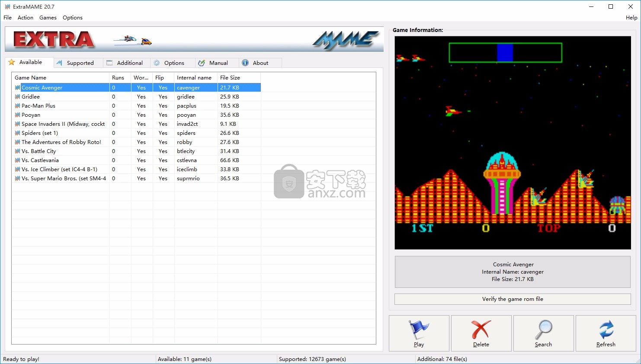Click internal name cell 'pacplus'
This screenshot has height=364, width=641.
point(186,106)
